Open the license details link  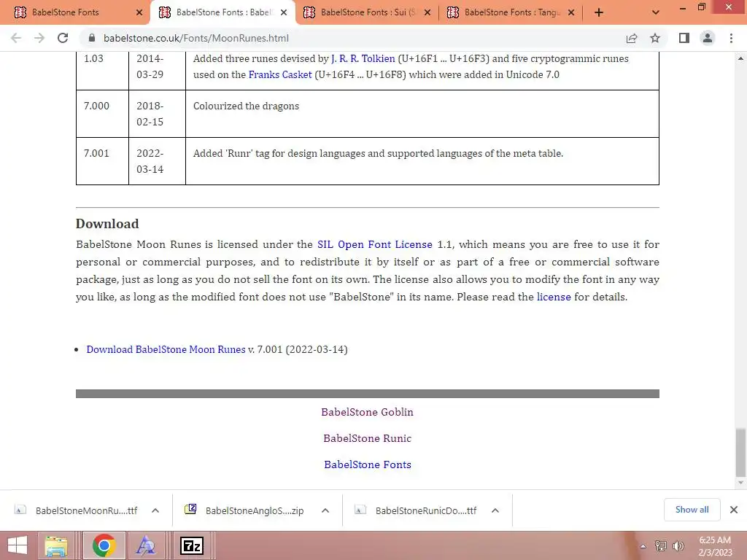[x=554, y=297]
